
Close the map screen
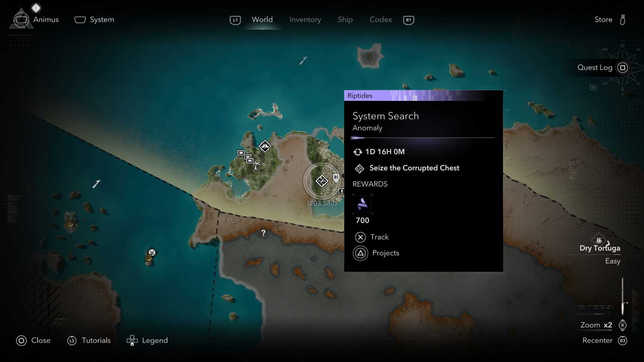(41, 341)
